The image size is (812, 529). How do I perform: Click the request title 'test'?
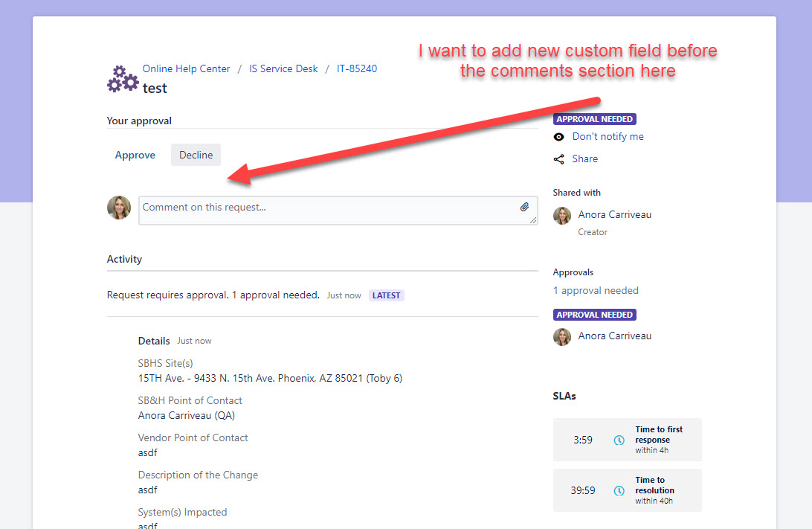tap(155, 89)
